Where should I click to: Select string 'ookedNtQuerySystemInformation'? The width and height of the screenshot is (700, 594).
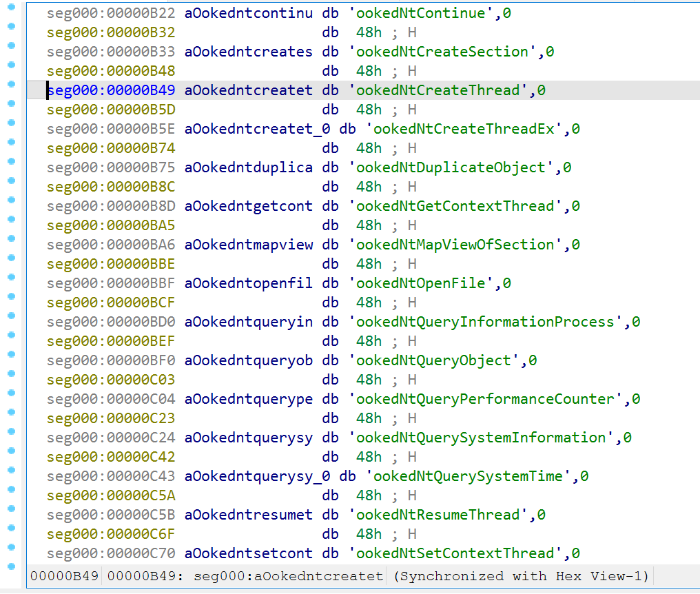(481, 438)
